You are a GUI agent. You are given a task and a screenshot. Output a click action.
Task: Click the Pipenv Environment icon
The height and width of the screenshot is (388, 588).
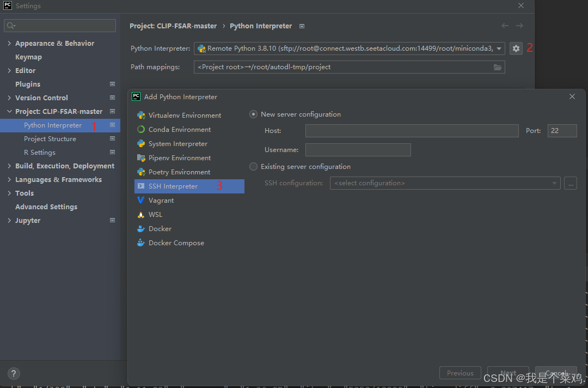point(141,158)
